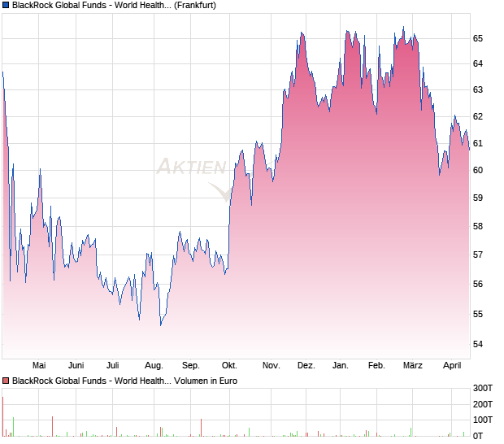Click the 'Nov.' month label
Viewport: 504px width, 444px height.
click(x=272, y=366)
